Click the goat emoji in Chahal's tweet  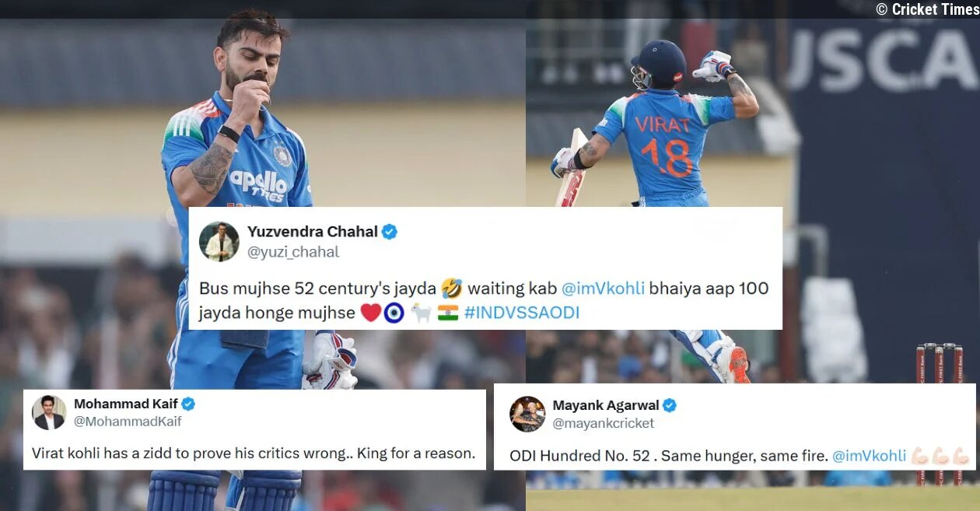coord(421,313)
